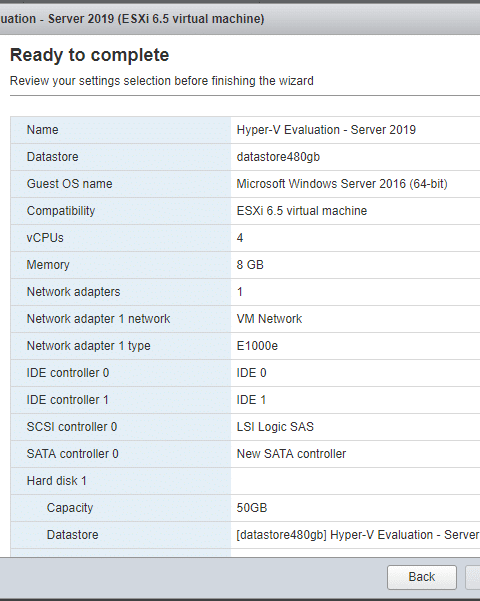Click the 8 GB memory value
The height and width of the screenshot is (601, 480).
click(x=250, y=265)
